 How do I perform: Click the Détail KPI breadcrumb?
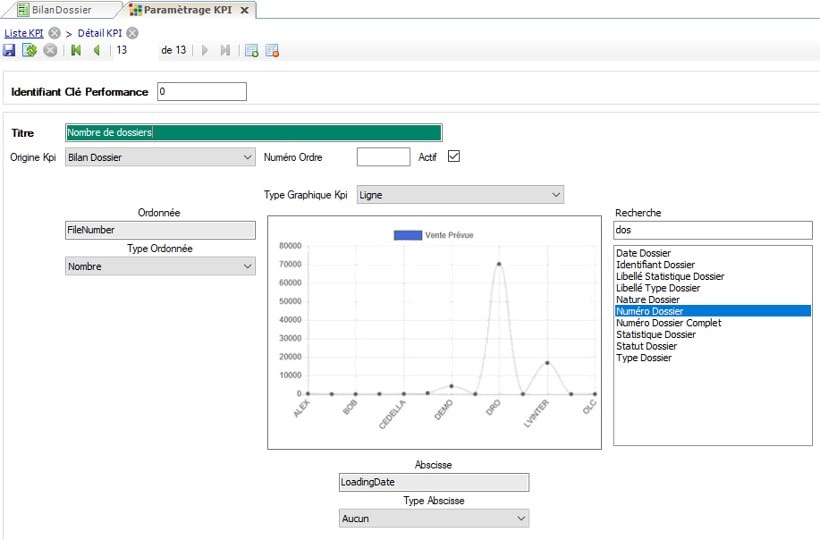pyautogui.click(x=100, y=33)
